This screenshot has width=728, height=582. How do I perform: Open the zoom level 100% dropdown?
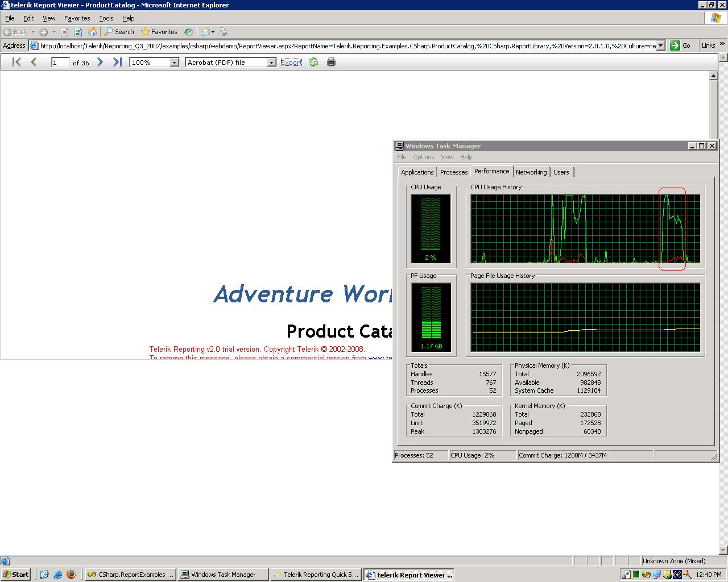tap(175, 63)
